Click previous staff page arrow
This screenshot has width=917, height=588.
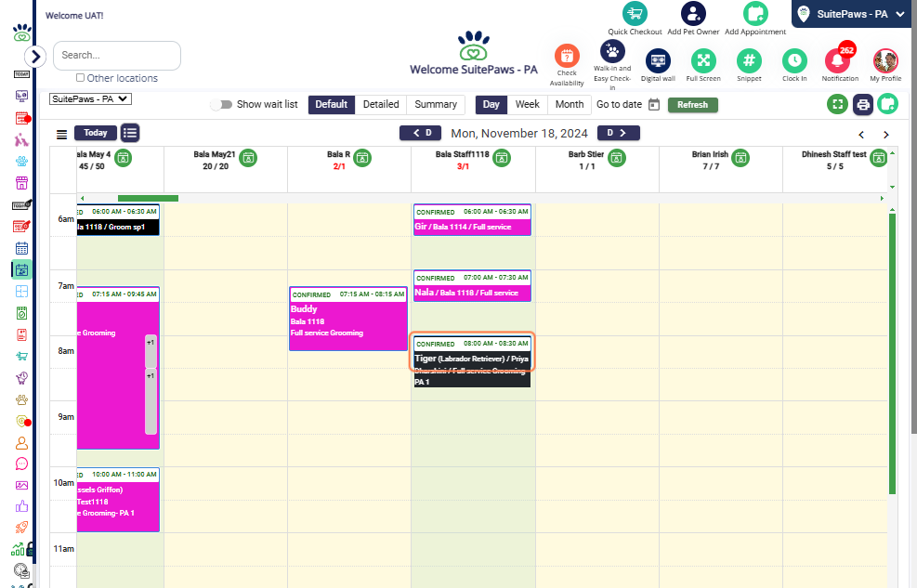tap(861, 135)
